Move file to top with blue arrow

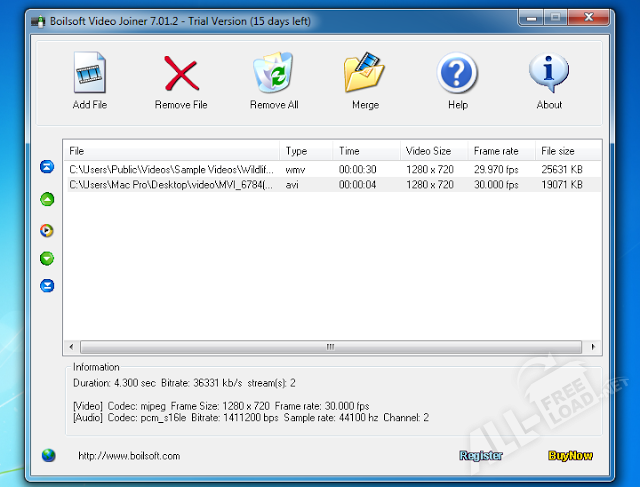point(46,167)
